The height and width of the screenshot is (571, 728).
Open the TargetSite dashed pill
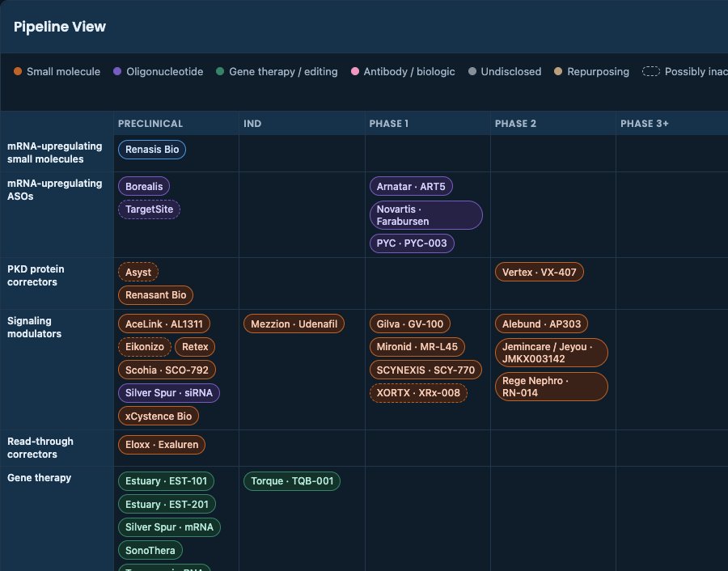click(x=149, y=209)
